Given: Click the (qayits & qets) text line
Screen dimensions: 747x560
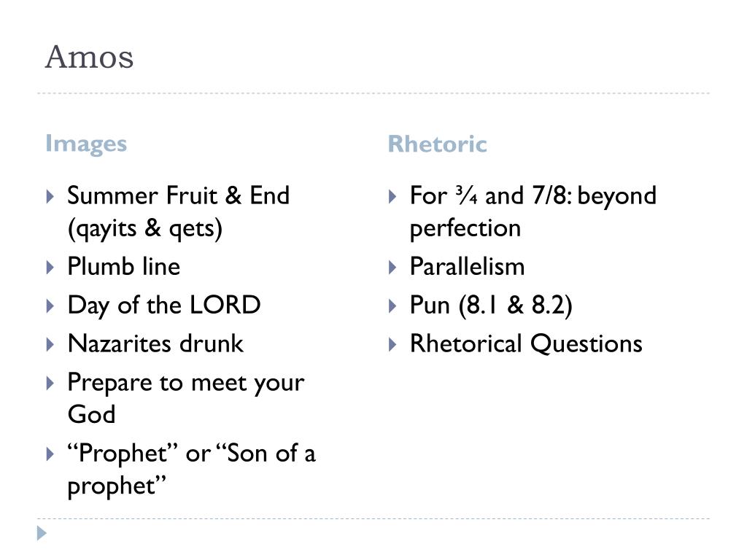Looking at the screenshot, I should [145, 229].
